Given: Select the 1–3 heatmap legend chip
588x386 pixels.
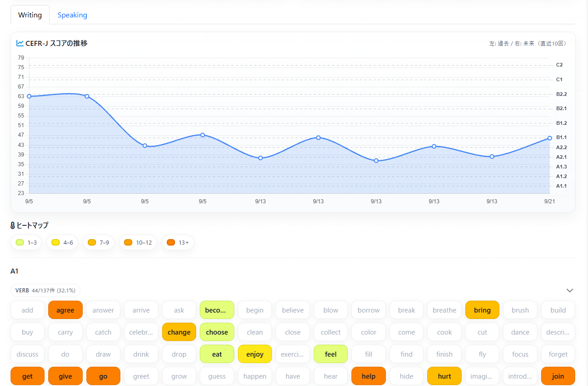Looking at the screenshot, I should pos(26,242).
